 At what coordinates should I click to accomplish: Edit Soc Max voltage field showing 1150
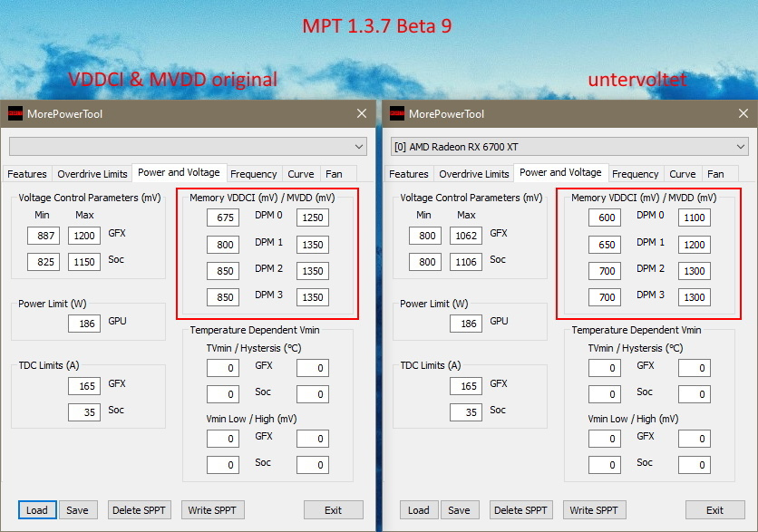click(84, 262)
